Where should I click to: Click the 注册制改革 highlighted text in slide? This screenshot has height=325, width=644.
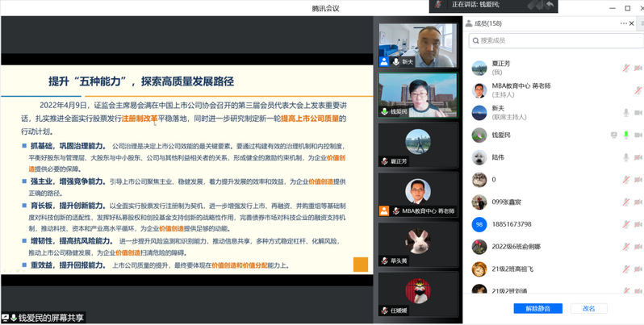(140, 119)
